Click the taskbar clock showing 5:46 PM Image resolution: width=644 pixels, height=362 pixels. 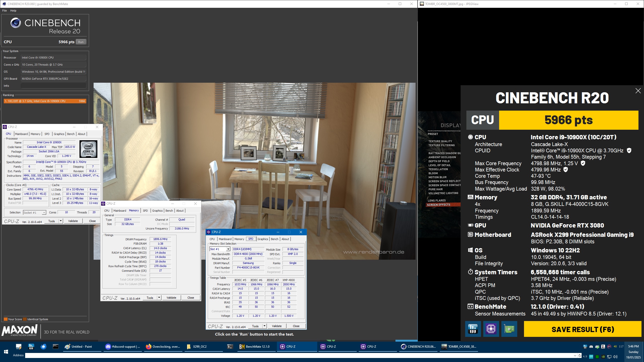pos(633,352)
